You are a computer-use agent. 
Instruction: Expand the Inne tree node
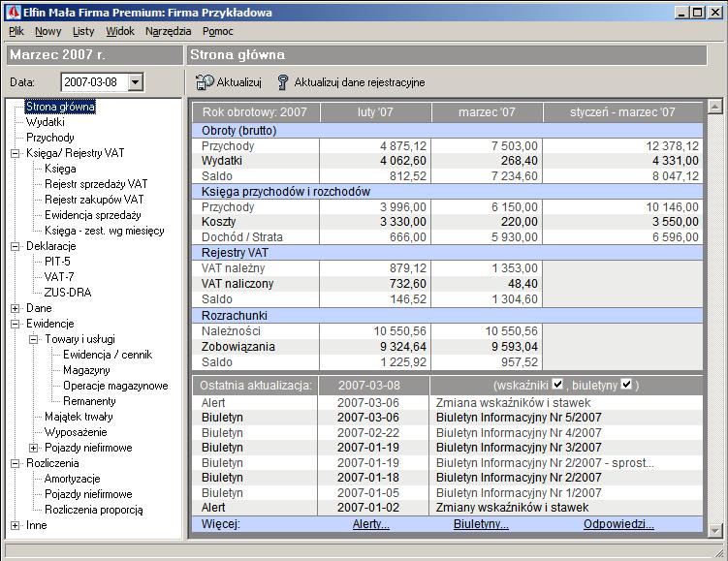click(x=15, y=526)
